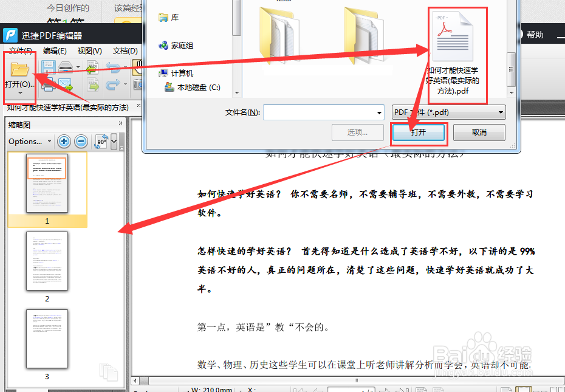Open the 帮助 help menu
The width and height of the screenshot is (565, 392).
[535, 35]
